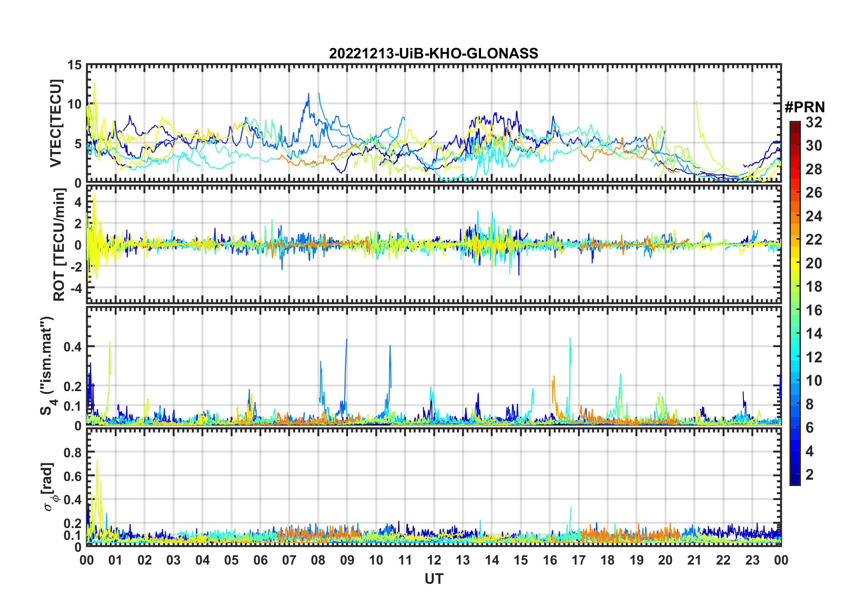Click x-axis hour label "16"
Screen dimensions: 868x607
[x=550, y=560]
